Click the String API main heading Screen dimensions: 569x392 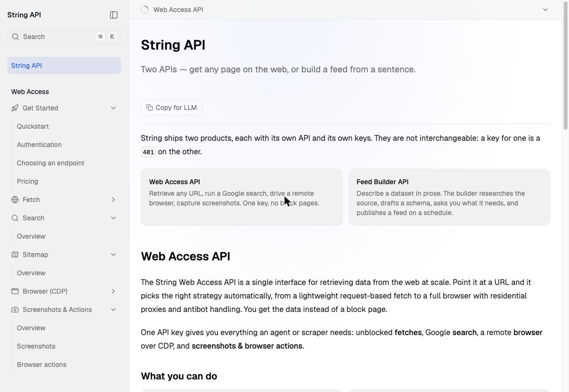click(x=173, y=45)
